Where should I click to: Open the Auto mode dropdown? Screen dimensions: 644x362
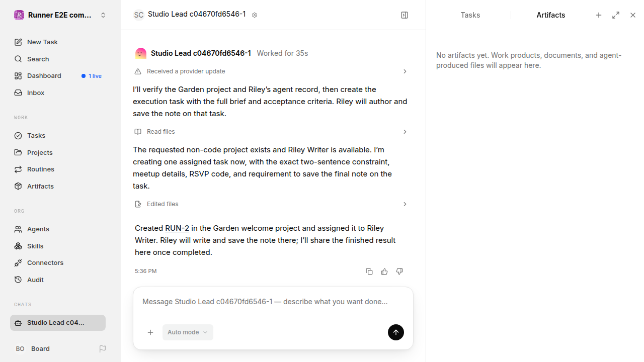coord(188,332)
